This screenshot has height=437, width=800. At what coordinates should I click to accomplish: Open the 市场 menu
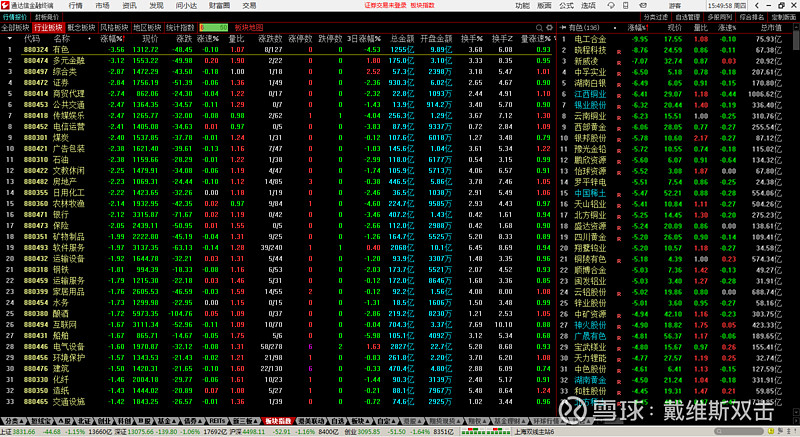[103, 6]
